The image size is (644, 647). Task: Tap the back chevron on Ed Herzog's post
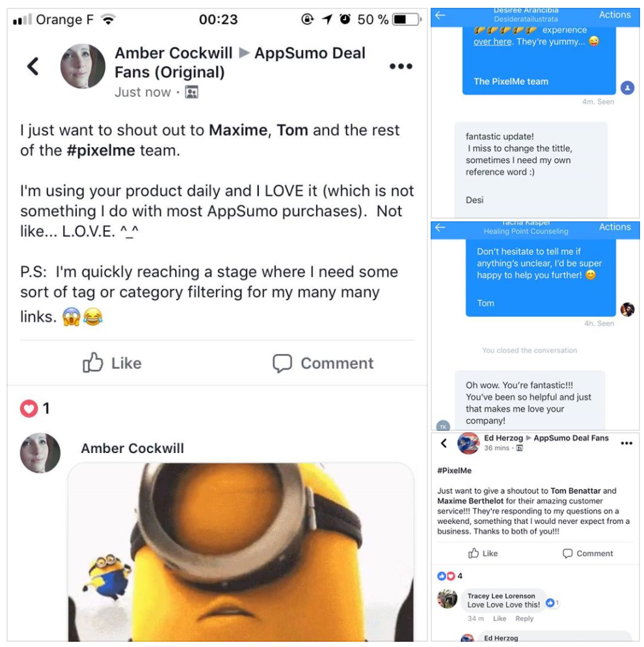(x=444, y=443)
